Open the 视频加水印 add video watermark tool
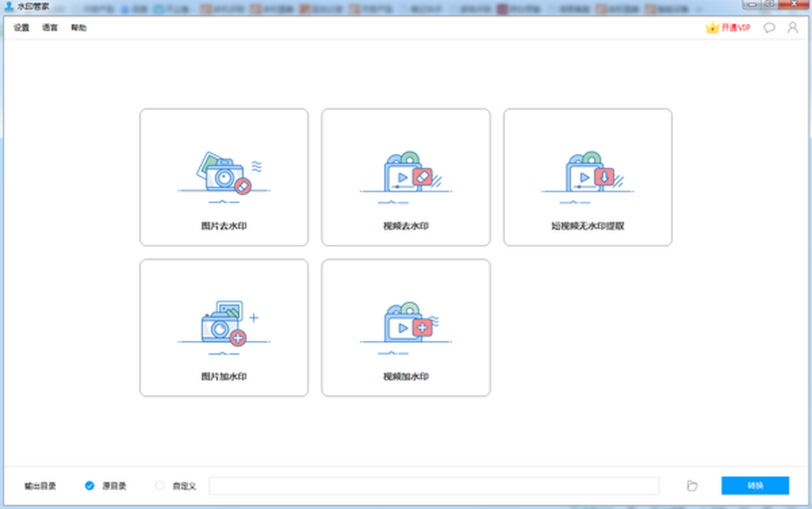Image resolution: width=812 pixels, height=509 pixels. tap(405, 328)
